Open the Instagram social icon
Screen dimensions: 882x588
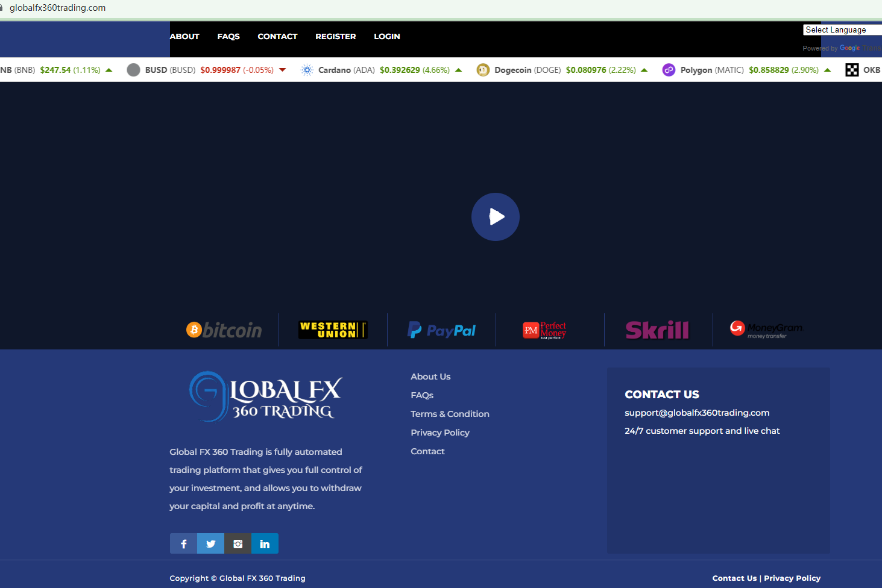[x=238, y=543]
